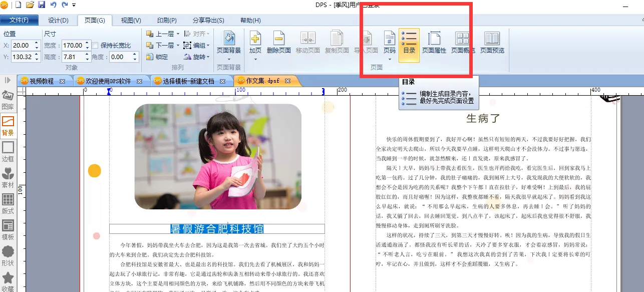Select 边框 border panel in sidebar
The width and height of the screenshot is (644, 292).
pos(8,151)
